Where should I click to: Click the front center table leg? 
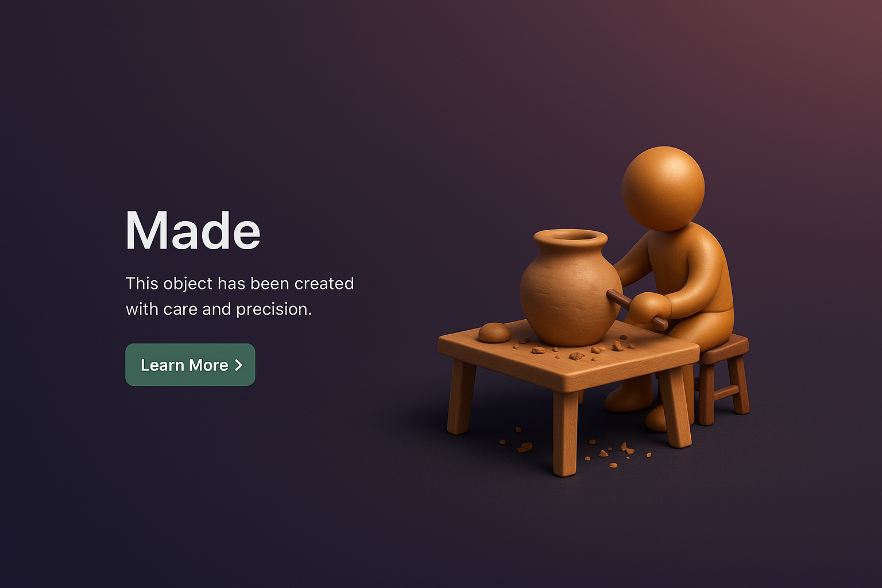[x=565, y=433]
